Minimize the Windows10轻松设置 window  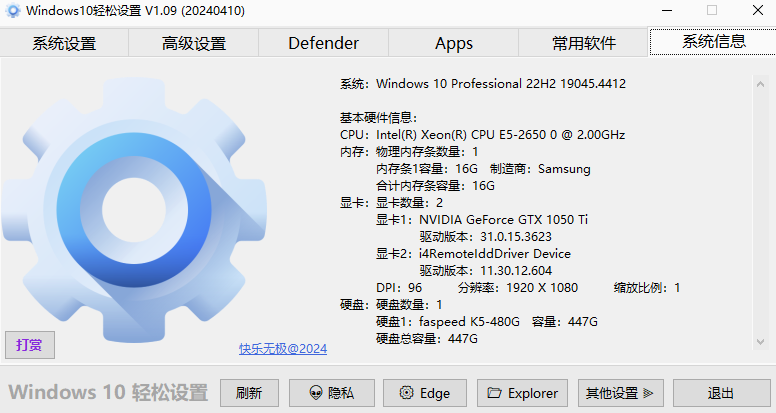pyautogui.click(x=667, y=11)
